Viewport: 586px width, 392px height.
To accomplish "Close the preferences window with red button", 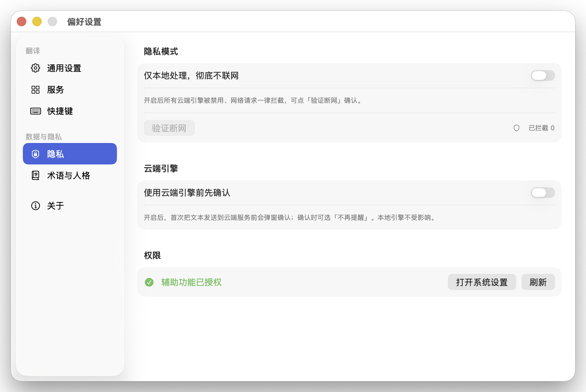I will point(22,21).
